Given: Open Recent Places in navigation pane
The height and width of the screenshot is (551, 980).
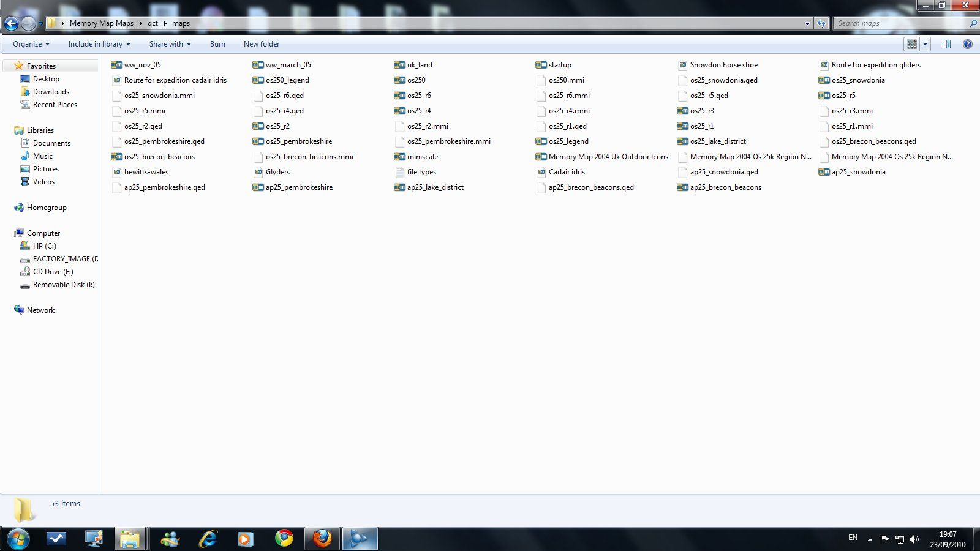Looking at the screenshot, I should tap(55, 105).
